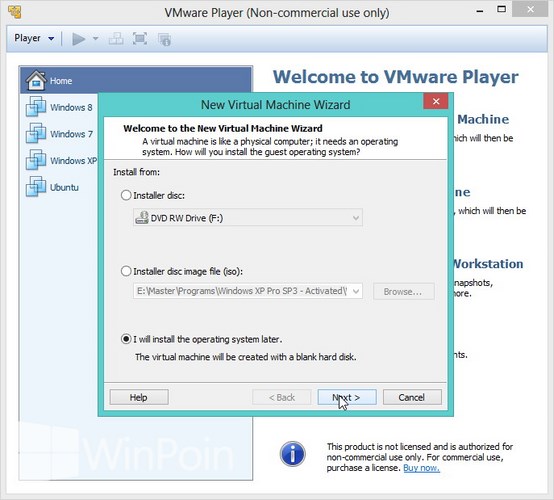The width and height of the screenshot is (554, 500).
Task: Click the Ubuntu VM icon
Action: click(36, 187)
